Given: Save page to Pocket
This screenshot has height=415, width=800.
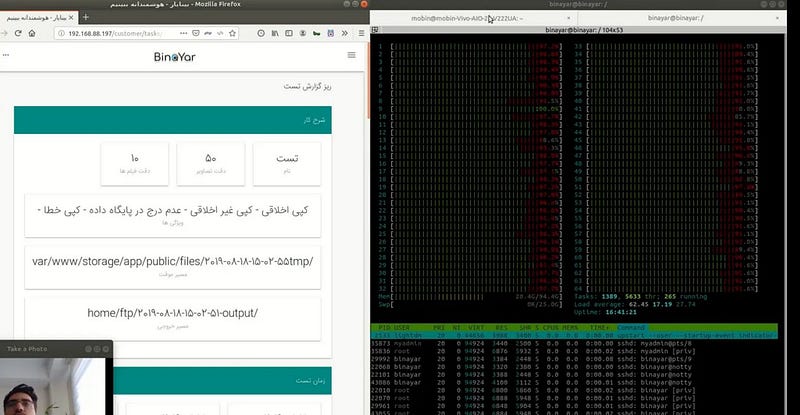Looking at the screenshot, I should pyautogui.click(x=196, y=33).
